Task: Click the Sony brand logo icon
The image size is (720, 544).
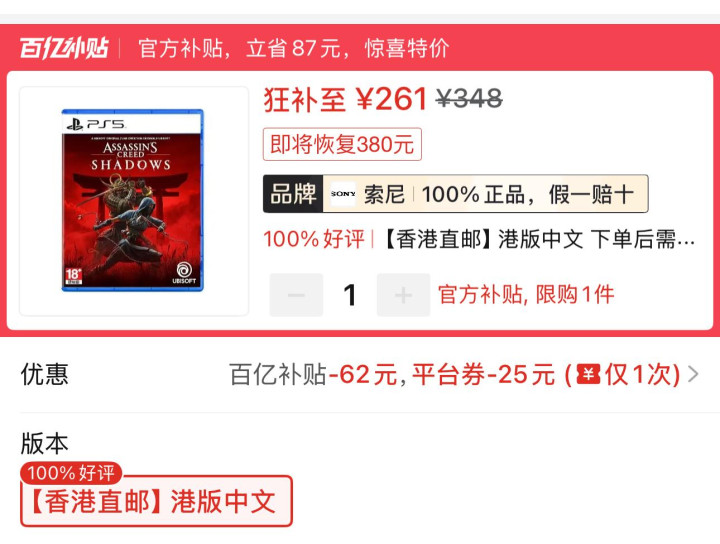Action: pyautogui.click(x=343, y=194)
